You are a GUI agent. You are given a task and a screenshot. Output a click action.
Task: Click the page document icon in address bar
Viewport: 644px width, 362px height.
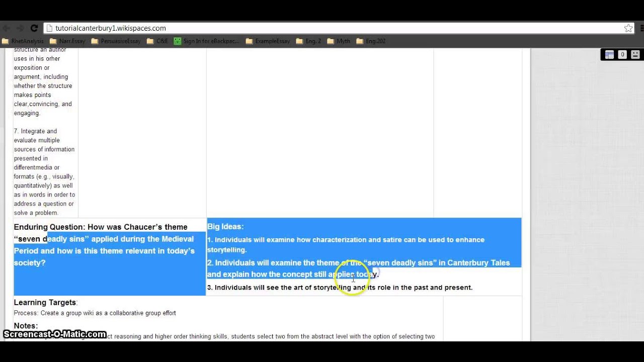point(49,28)
